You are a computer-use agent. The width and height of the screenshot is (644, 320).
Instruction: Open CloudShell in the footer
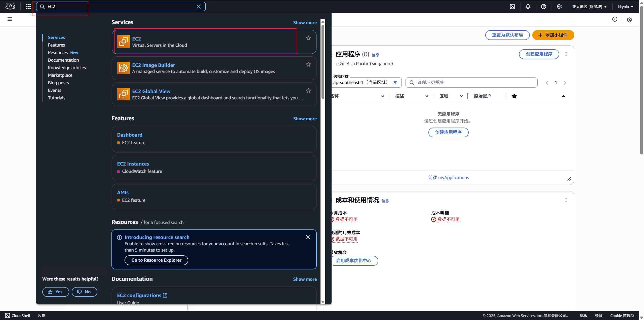[18, 315]
